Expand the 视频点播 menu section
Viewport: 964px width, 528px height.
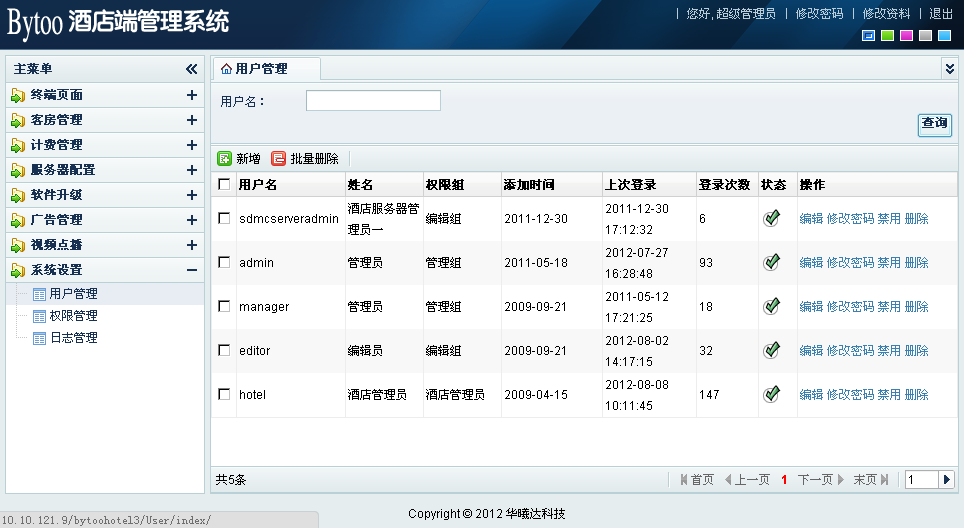click(x=192, y=245)
